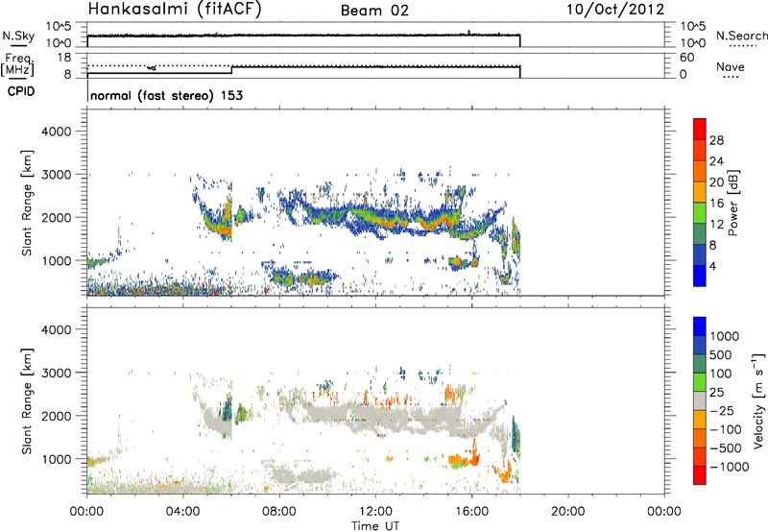Select the '100' label on Velocity color bar
The height and width of the screenshot is (532, 768).
(x=721, y=374)
